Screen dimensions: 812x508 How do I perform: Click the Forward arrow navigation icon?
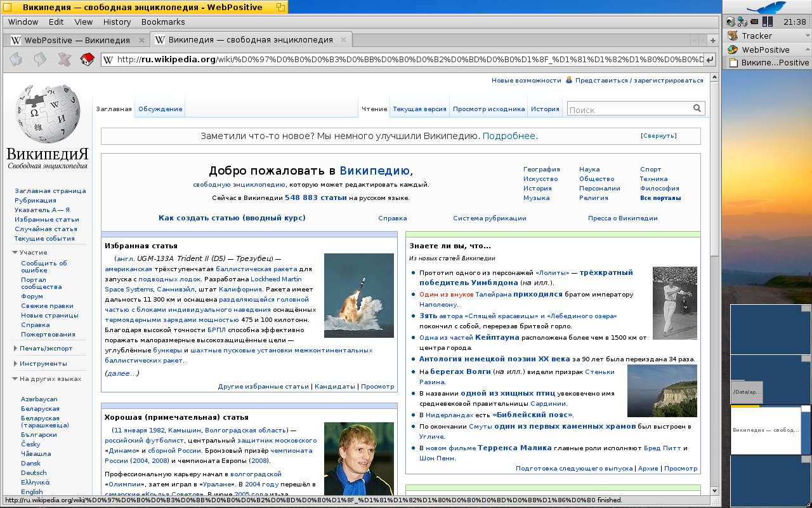pyautogui.click(x=40, y=60)
